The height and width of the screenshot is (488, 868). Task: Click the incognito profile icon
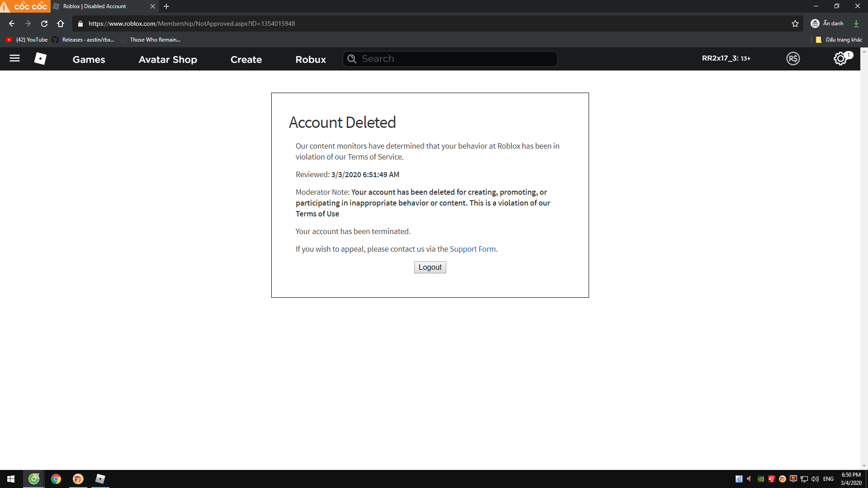click(815, 23)
